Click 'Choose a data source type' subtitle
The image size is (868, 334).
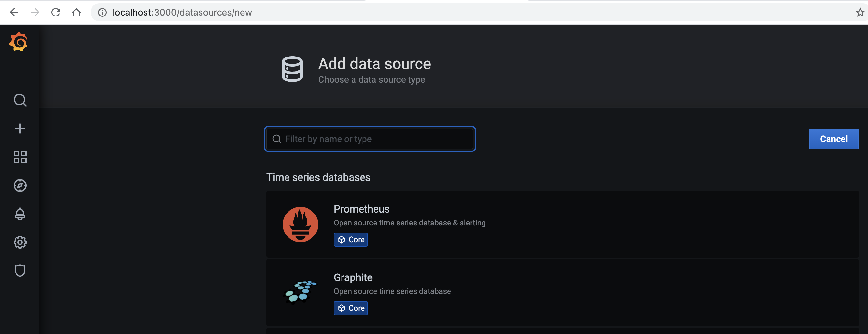(x=371, y=80)
